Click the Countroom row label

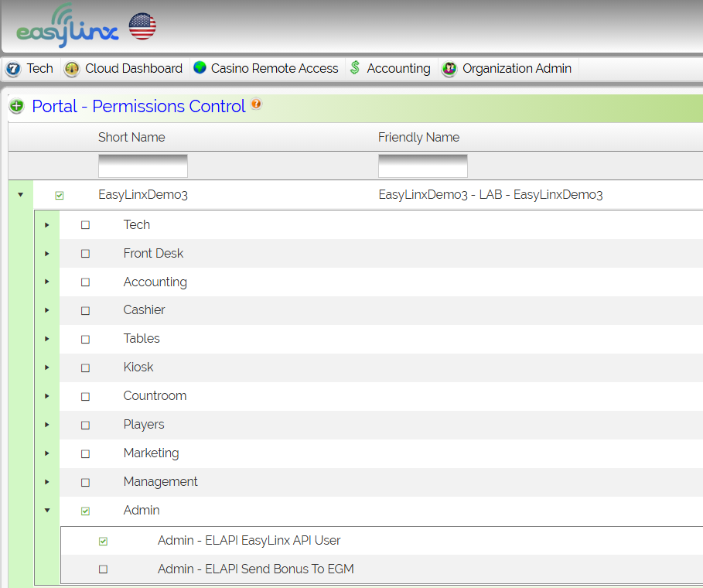[155, 396]
